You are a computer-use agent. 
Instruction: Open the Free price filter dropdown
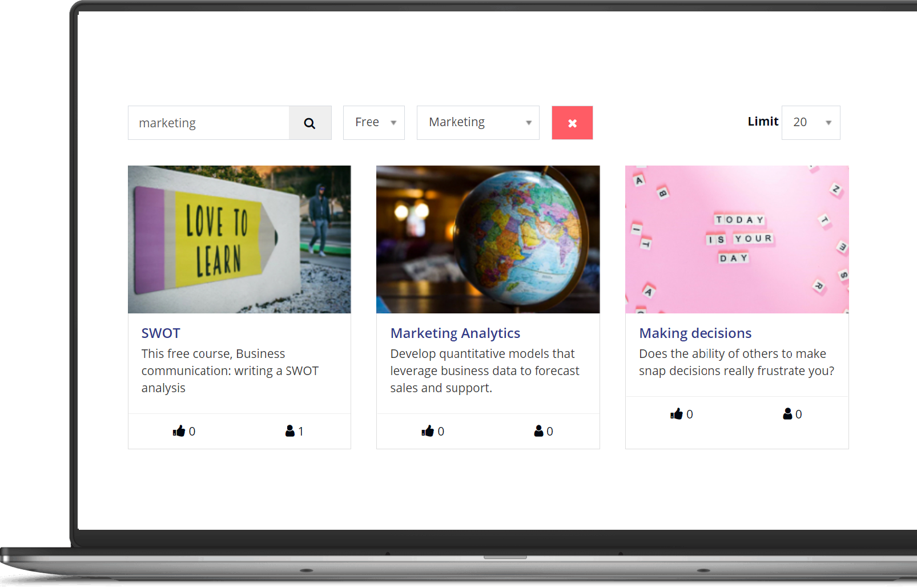pos(374,123)
